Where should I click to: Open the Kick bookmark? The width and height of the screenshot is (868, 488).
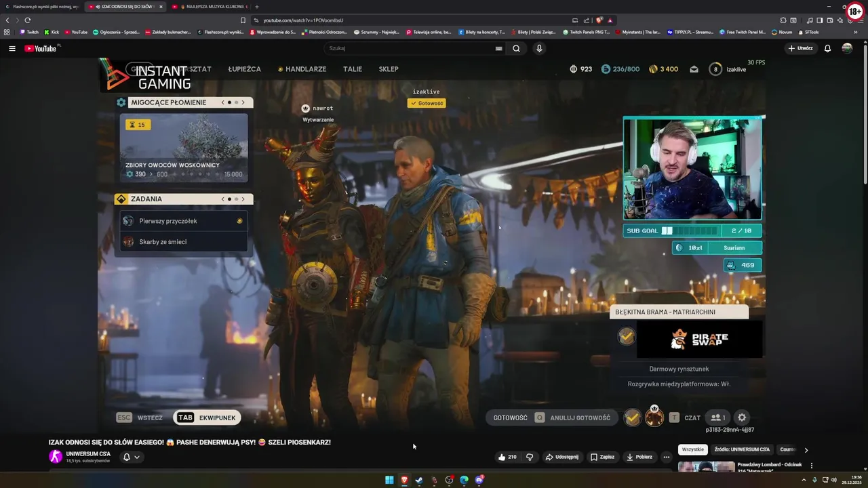click(52, 32)
